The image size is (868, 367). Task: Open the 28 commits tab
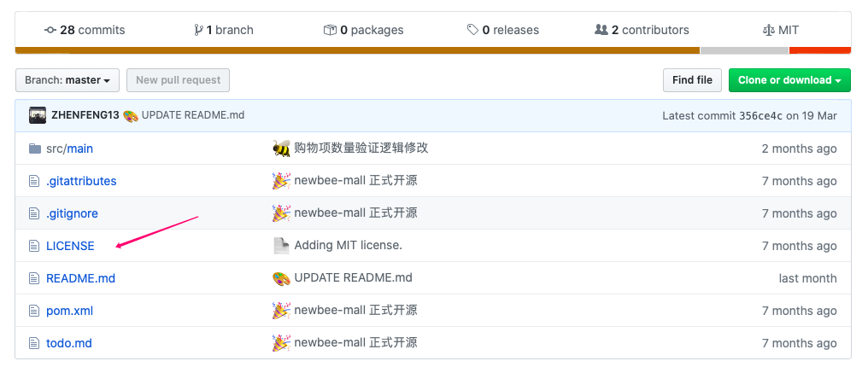pyautogui.click(x=85, y=30)
